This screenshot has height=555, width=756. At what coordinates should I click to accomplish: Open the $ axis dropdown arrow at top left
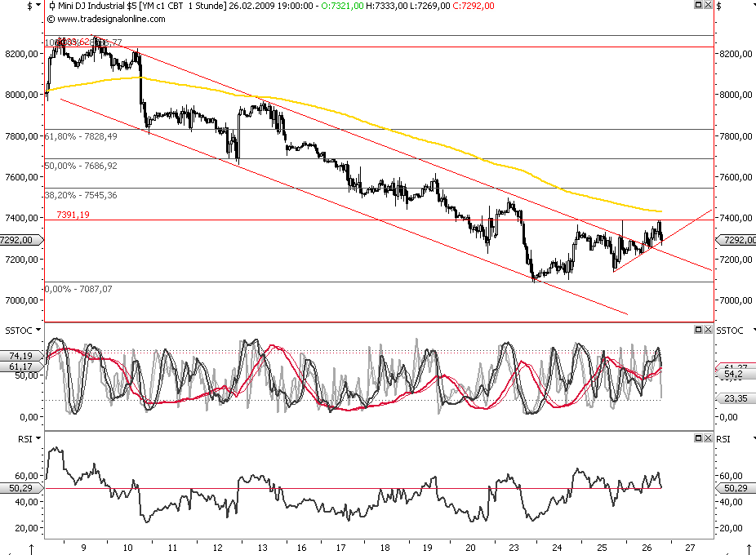38,5
